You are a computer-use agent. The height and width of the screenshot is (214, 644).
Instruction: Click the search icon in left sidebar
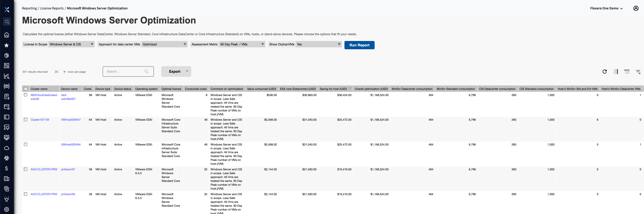pyautogui.click(x=7, y=22)
